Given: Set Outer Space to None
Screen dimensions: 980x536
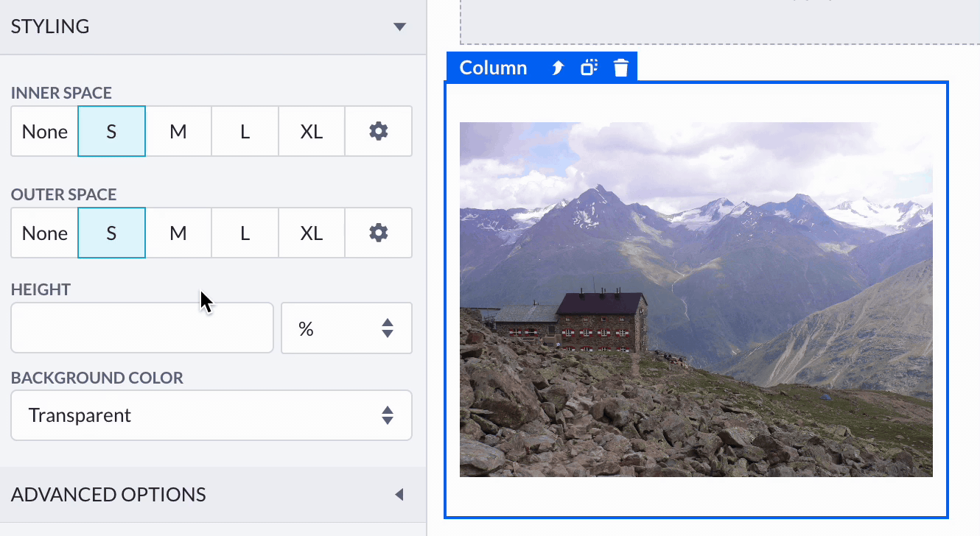Looking at the screenshot, I should [44, 233].
